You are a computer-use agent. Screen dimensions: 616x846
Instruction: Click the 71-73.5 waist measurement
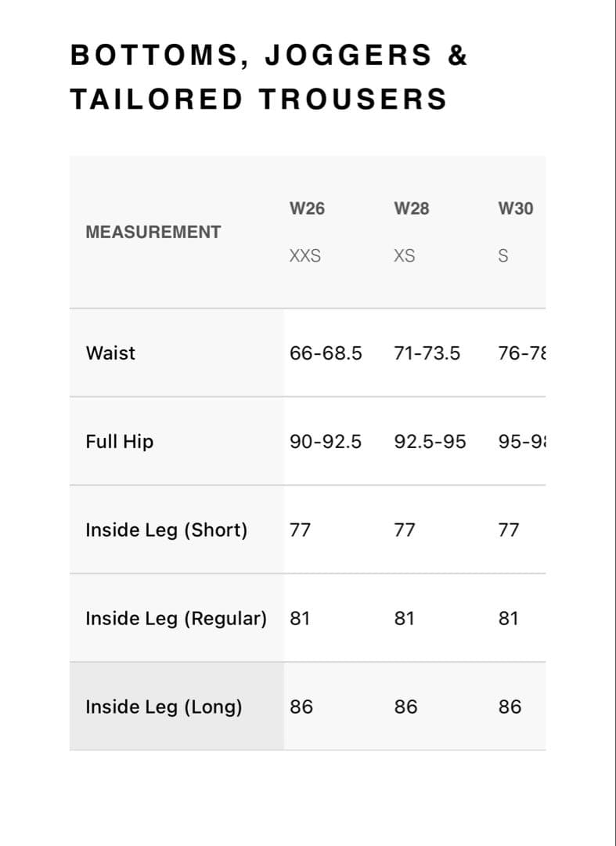[427, 352]
